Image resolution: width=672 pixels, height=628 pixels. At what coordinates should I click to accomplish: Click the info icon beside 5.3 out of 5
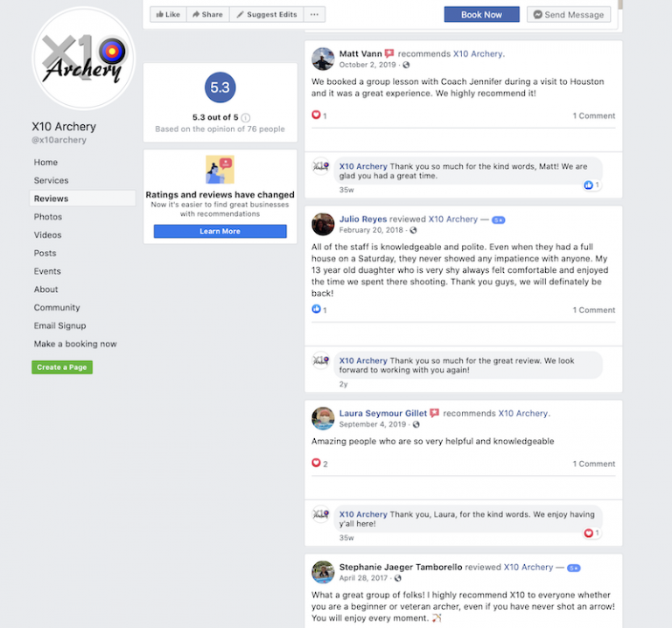[x=246, y=118]
